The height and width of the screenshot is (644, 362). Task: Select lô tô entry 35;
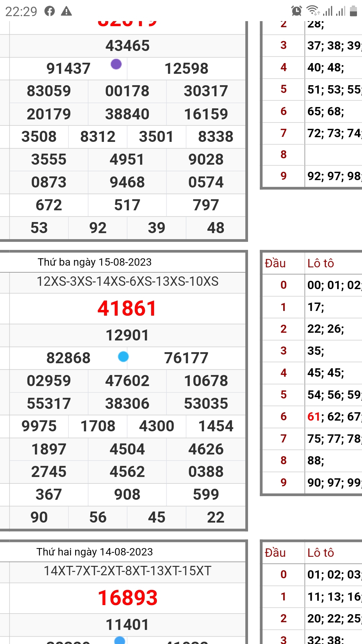(x=316, y=351)
